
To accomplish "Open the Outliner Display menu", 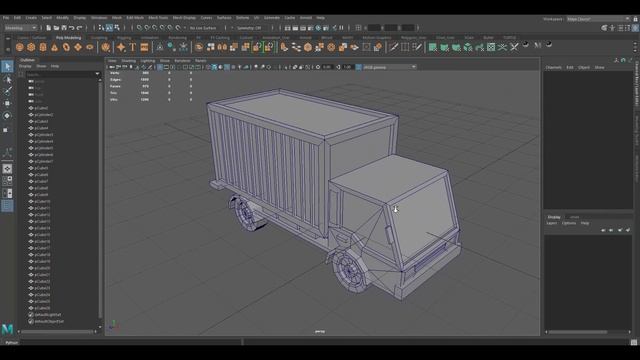I will [25, 66].
